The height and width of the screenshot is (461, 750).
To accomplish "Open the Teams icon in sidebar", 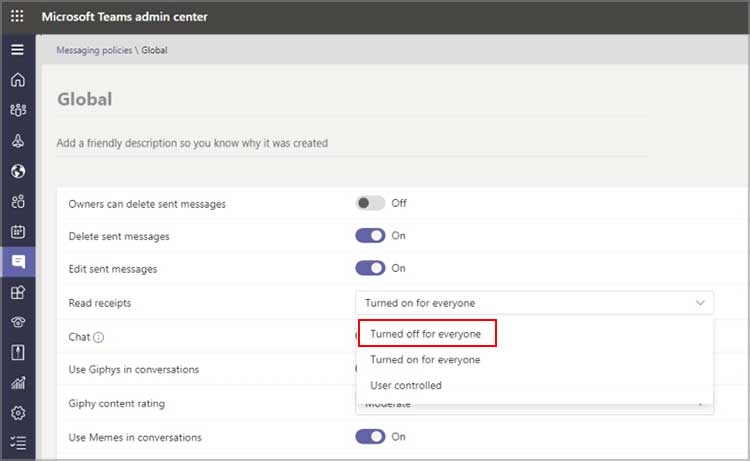I will point(18,110).
